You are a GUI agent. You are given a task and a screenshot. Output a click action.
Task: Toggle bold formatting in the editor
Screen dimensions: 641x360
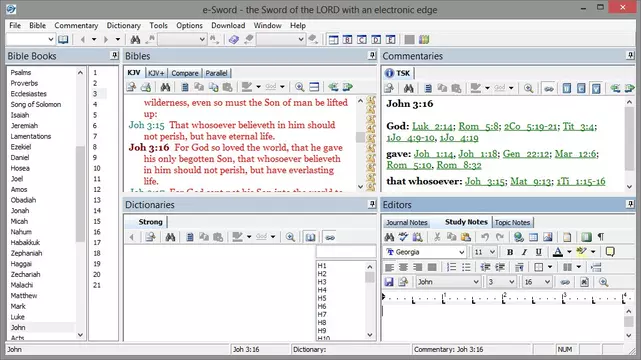[x=510, y=252]
